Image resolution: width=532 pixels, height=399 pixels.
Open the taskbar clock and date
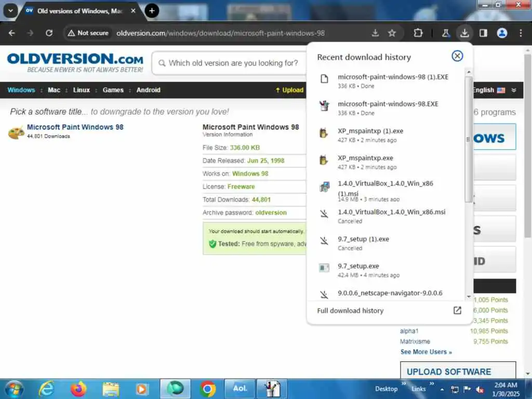coord(506,389)
